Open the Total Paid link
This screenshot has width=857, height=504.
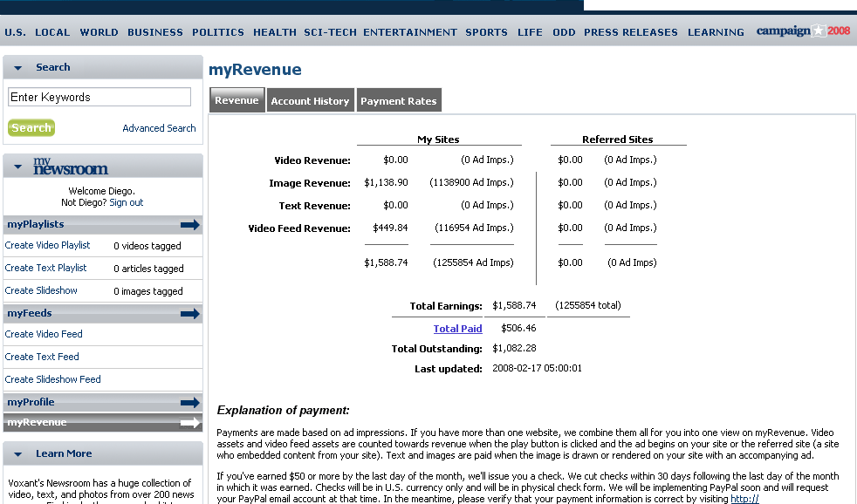(x=457, y=329)
